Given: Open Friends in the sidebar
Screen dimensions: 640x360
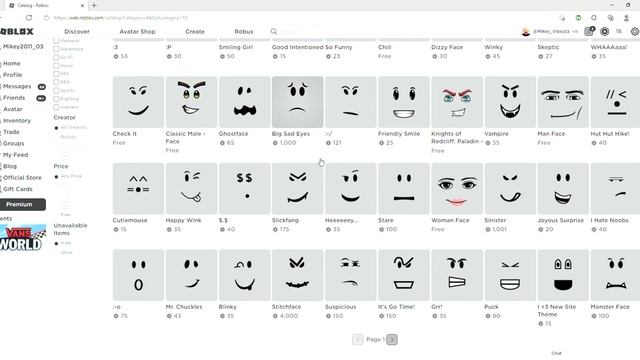Looking at the screenshot, I should click(14, 98).
